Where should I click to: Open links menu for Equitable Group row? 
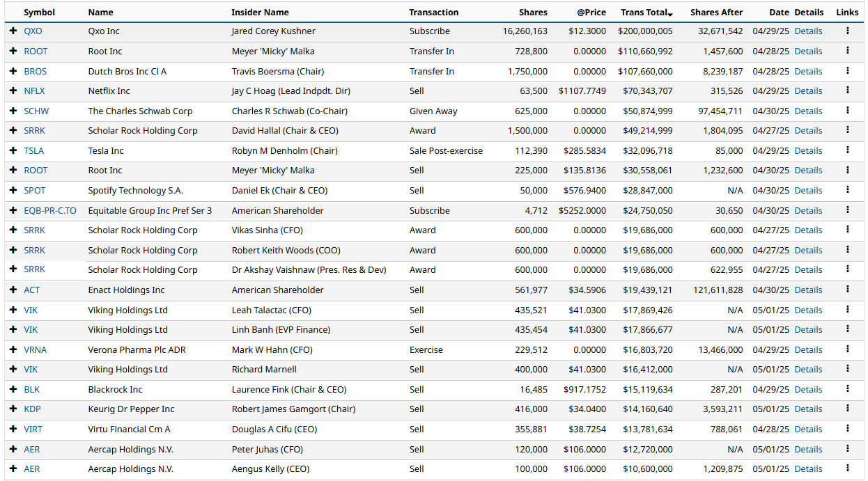(847, 210)
